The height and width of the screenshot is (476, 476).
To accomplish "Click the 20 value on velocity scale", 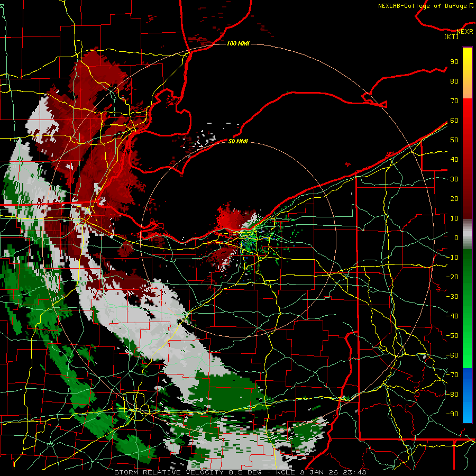I will point(454,198).
